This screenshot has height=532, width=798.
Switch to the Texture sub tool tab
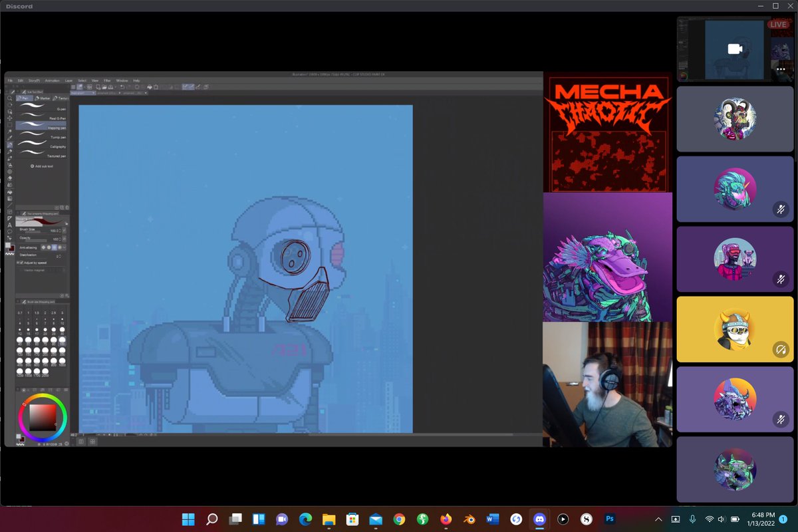click(61, 98)
